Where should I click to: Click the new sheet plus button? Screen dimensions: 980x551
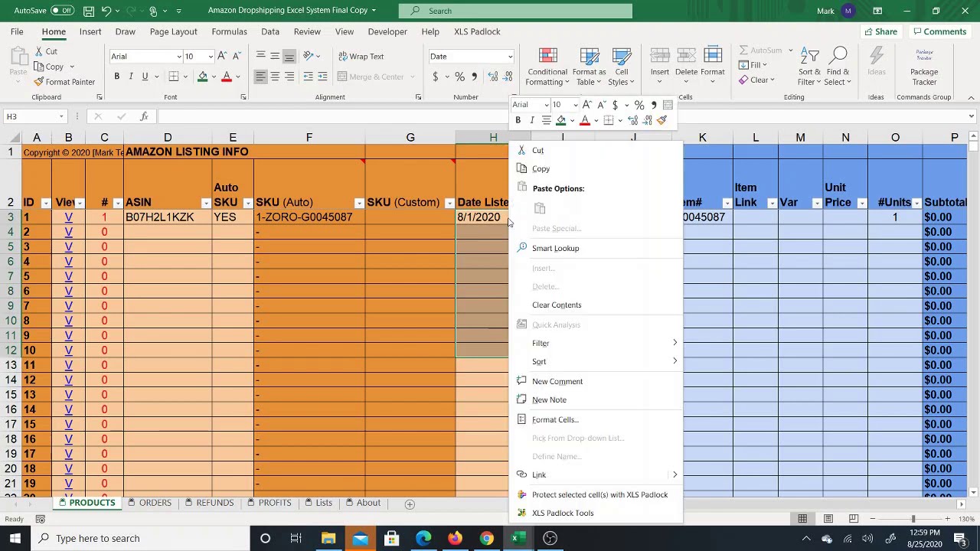click(x=410, y=504)
